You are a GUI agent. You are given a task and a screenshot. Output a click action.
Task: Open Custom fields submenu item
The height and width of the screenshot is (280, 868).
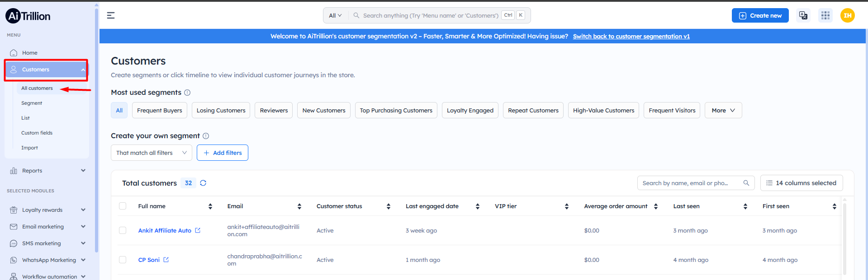pyautogui.click(x=37, y=133)
